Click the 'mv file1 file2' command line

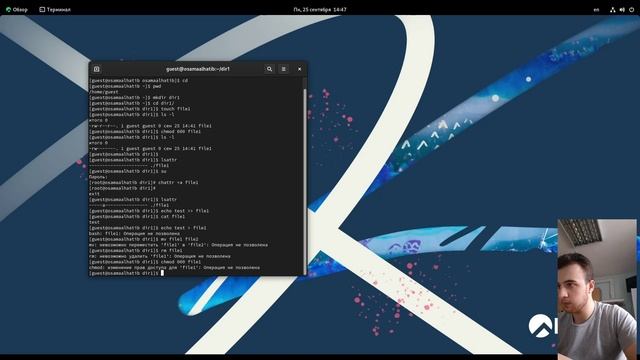[x=144, y=239]
